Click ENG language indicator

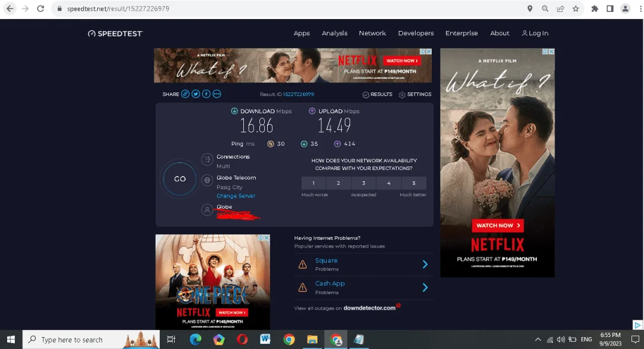(x=587, y=339)
